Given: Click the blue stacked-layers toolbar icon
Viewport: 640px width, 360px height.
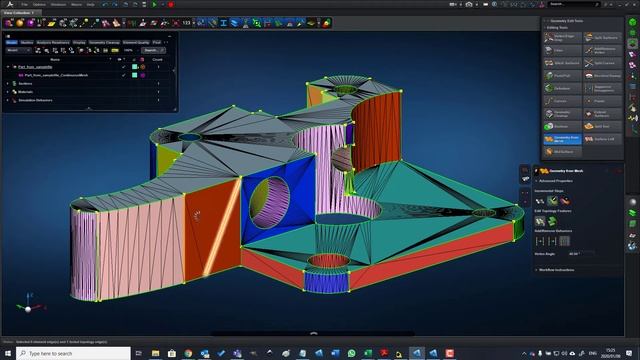Looking at the screenshot, I should coord(234,23).
